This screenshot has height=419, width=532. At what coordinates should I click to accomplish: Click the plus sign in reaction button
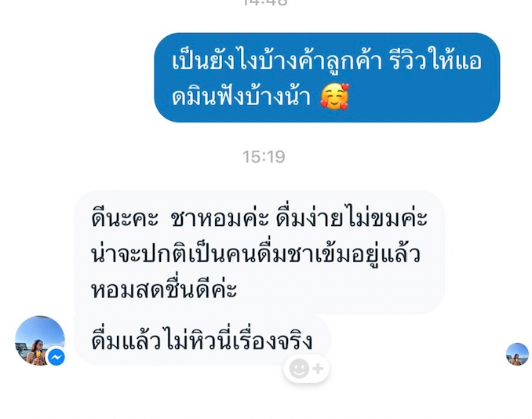click(318, 369)
